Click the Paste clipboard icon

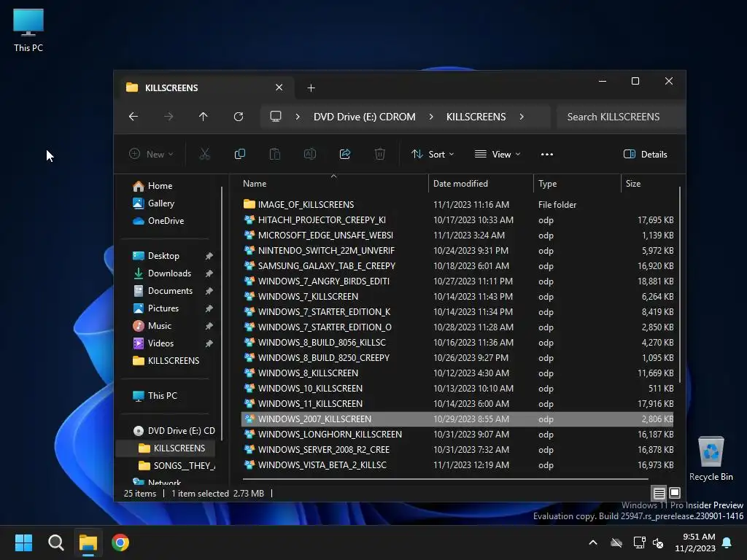click(x=275, y=154)
